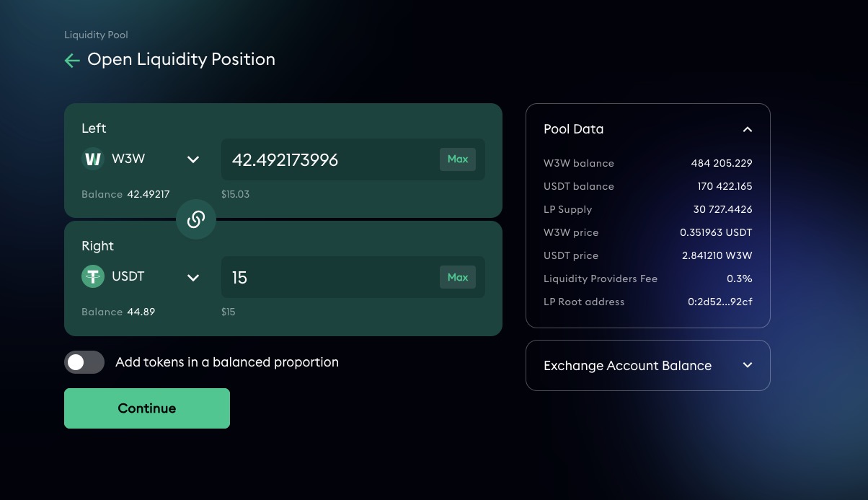Click the back arrow icon

(72, 61)
